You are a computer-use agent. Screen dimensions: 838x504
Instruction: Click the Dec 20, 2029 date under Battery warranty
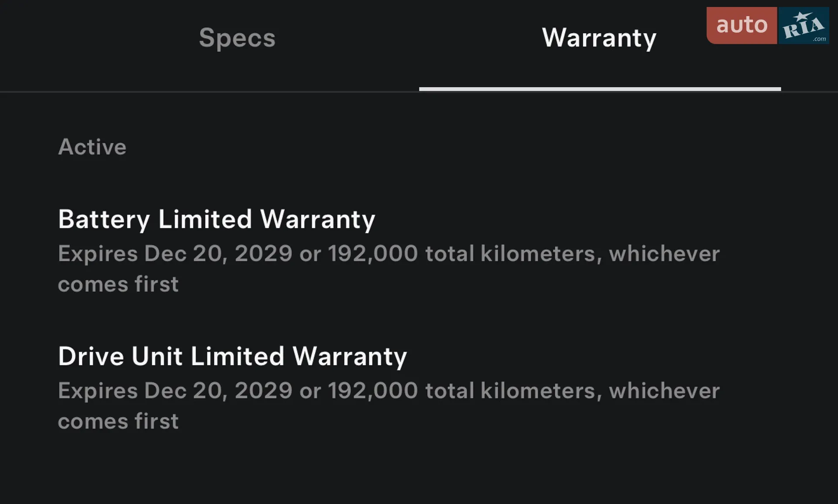pos(218,254)
